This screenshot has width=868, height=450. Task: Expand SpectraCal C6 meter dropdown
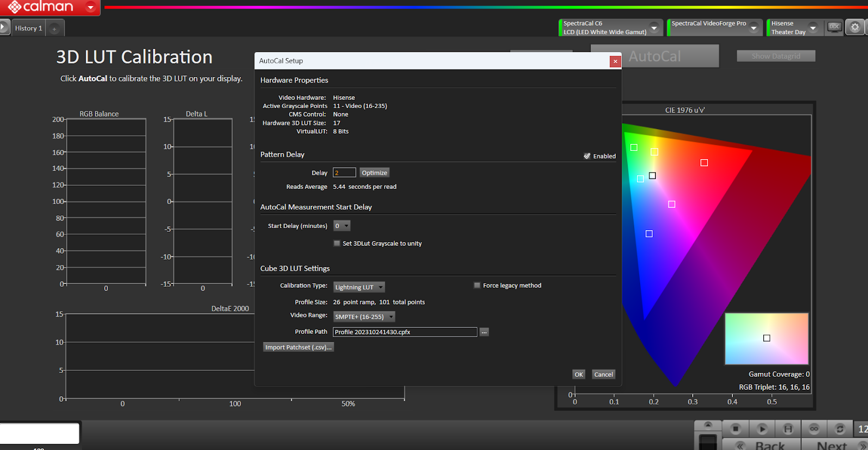click(x=654, y=28)
